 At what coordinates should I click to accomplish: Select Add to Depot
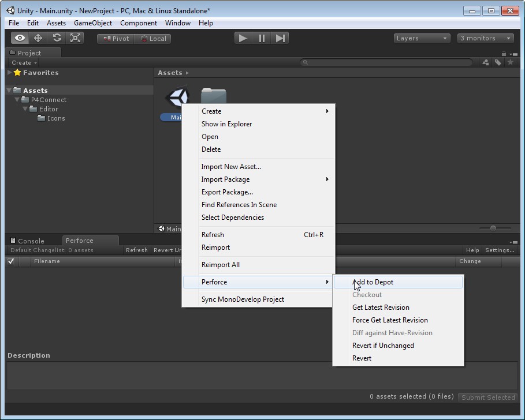click(x=398, y=282)
